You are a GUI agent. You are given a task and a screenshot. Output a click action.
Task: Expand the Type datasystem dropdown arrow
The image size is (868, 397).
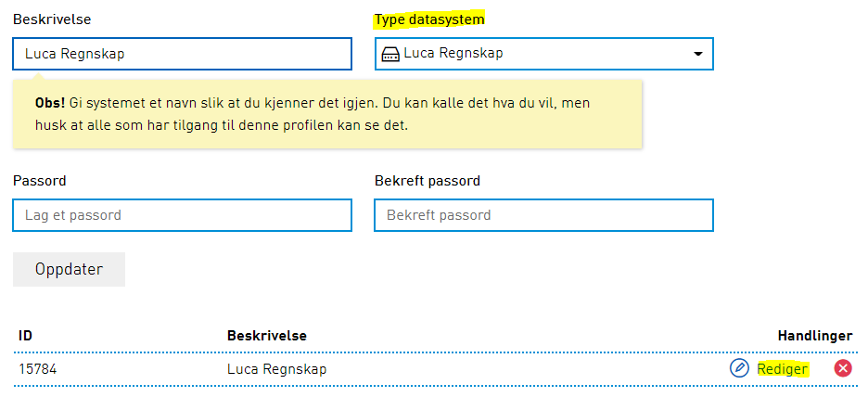tap(698, 54)
